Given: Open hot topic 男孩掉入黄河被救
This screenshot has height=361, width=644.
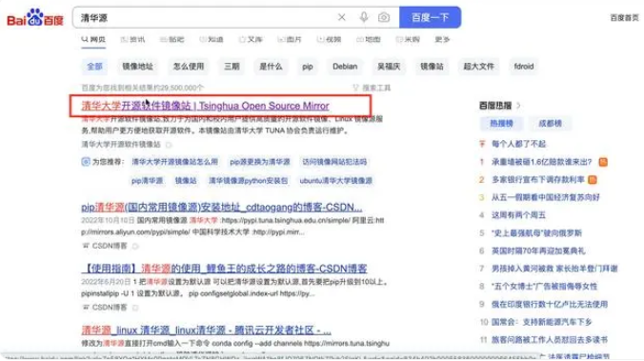Looking at the screenshot, I should 554,269.
